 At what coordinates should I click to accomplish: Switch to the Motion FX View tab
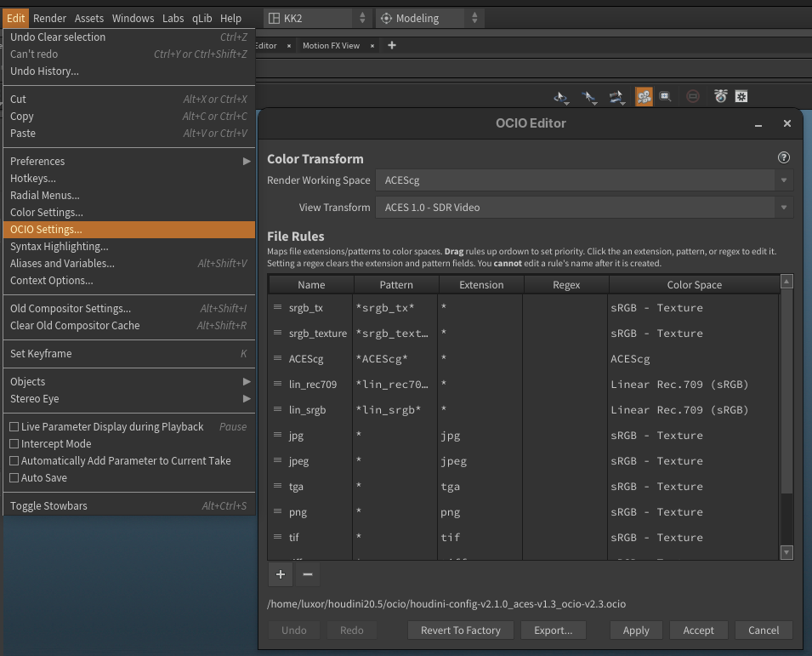coord(332,46)
